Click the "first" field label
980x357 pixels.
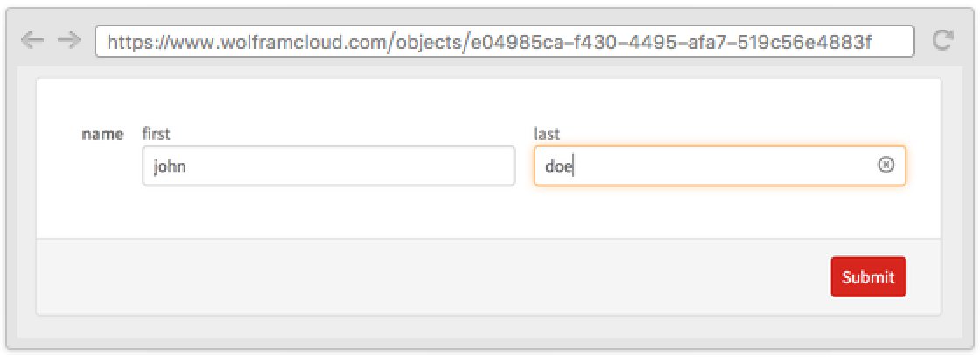click(x=157, y=134)
